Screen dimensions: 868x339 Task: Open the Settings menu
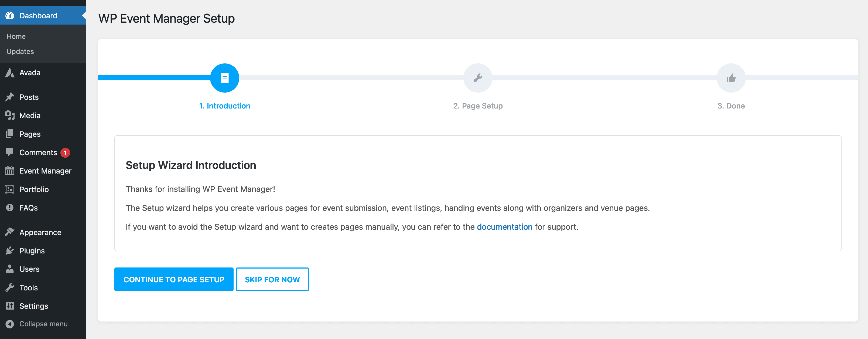pos(43,306)
